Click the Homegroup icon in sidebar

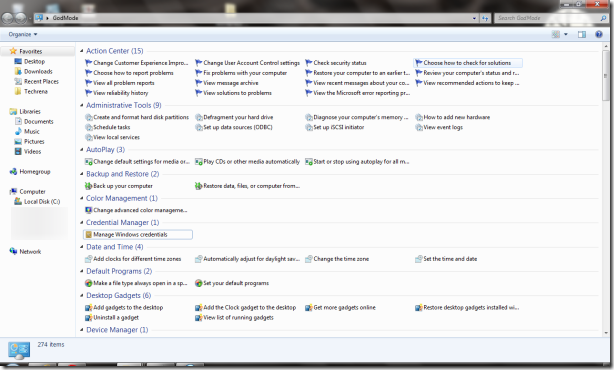pyautogui.click(x=13, y=171)
